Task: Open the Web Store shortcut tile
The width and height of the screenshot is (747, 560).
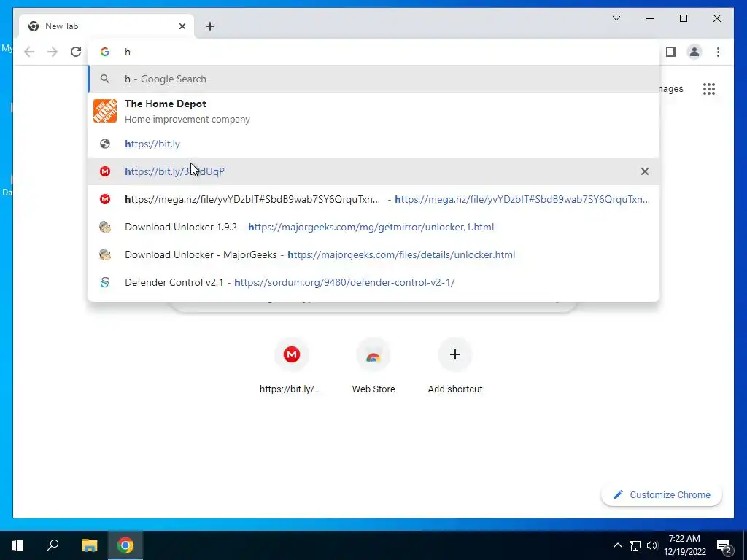Action: [x=373, y=366]
